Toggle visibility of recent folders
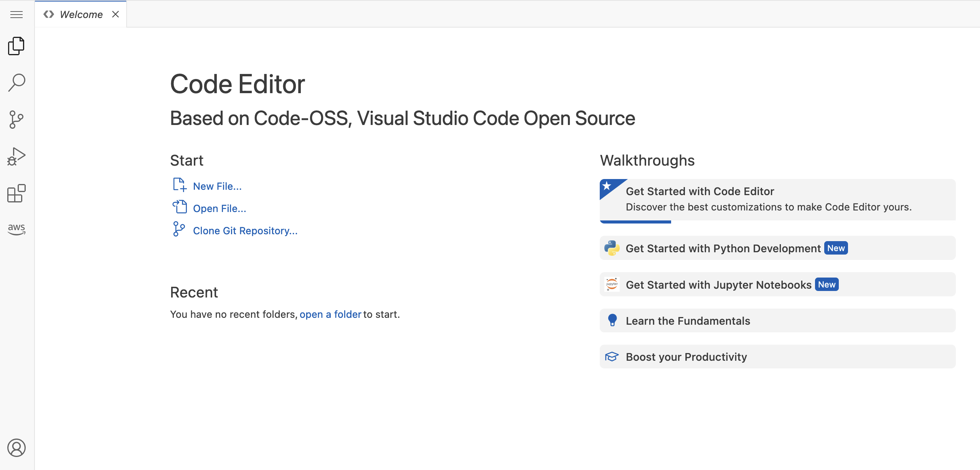Image resolution: width=980 pixels, height=470 pixels. [194, 291]
